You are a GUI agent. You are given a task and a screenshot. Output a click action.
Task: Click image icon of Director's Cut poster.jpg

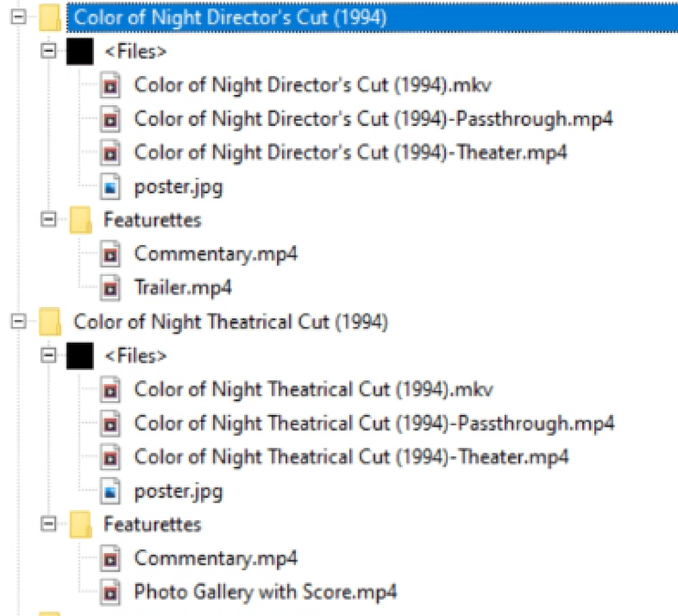tap(111, 186)
